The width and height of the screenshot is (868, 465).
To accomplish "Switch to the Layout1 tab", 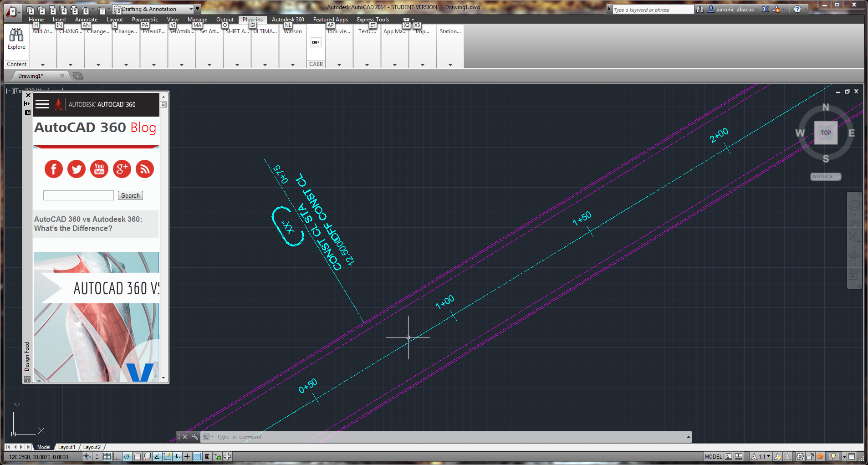I will (66, 447).
